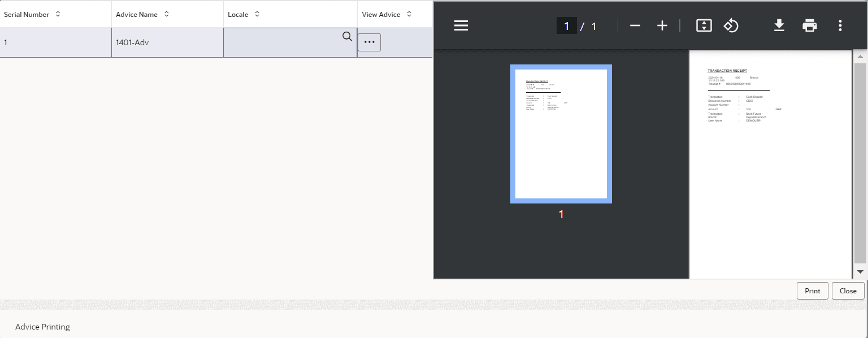Sort by Locale column arrows
The height and width of the screenshot is (338, 868).
click(257, 14)
